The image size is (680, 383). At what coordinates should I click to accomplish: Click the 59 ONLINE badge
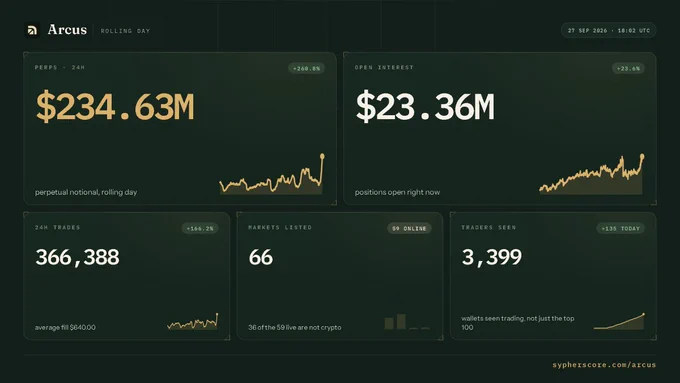point(409,228)
